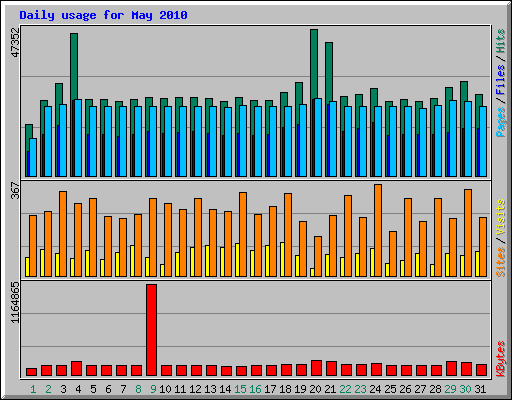Click day label 16 on the x-axis

pyautogui.click(x=255, y=389)
